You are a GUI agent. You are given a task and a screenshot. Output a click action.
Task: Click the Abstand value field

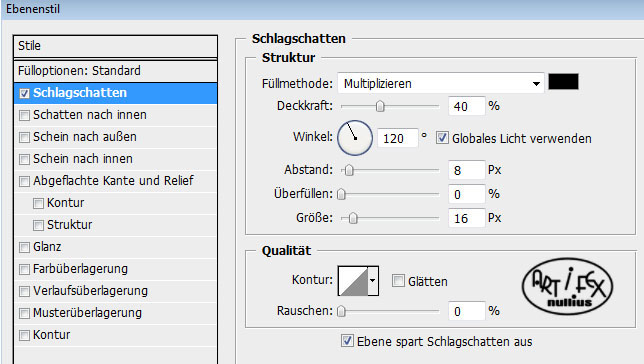[x=467, y=170]
